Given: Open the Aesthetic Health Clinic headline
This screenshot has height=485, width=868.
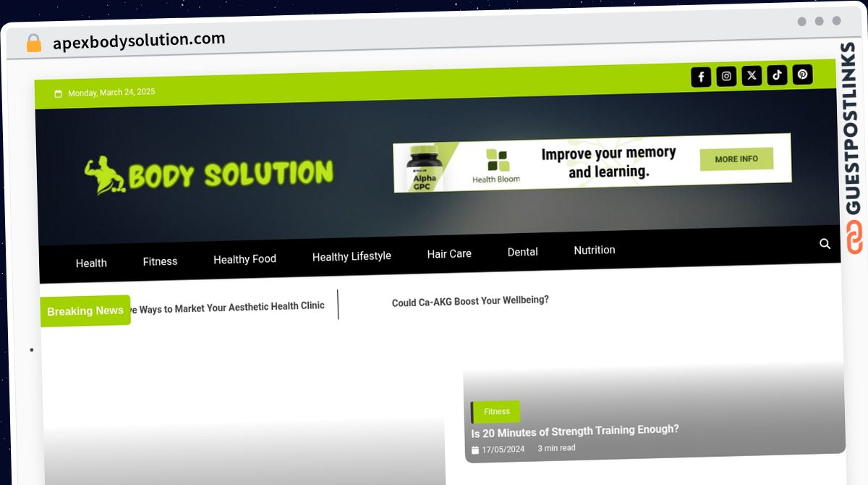Looking at the screenshot, I should point(227,308).
